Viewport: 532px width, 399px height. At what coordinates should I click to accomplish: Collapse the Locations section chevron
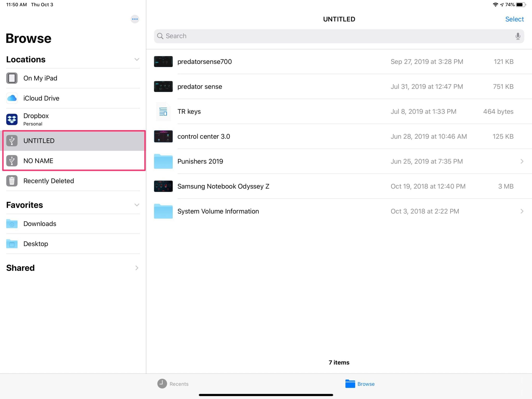(x=137, y=60)
